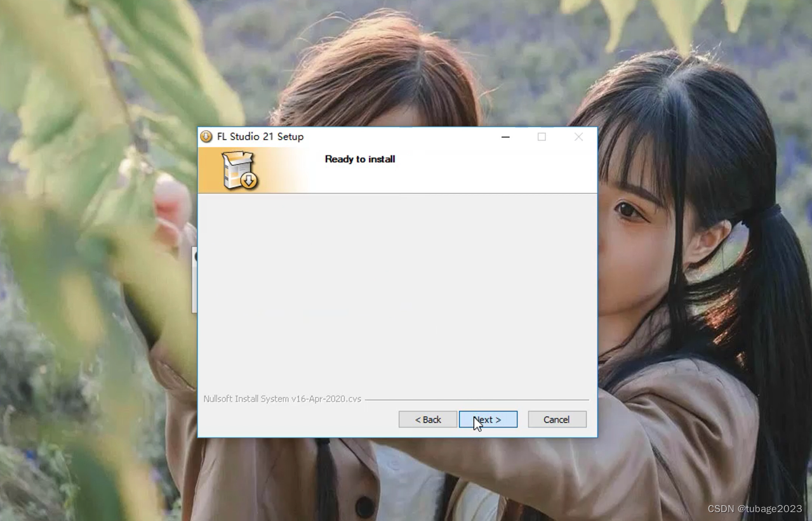Click Next to continue installation
Viewport: 812px width, 521px height.
click(488, 419)
